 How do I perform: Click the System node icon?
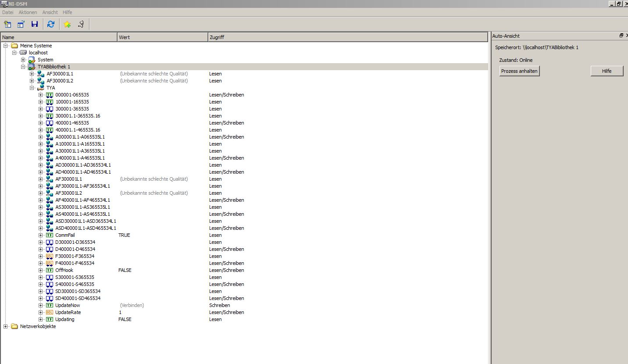[32, 60]
